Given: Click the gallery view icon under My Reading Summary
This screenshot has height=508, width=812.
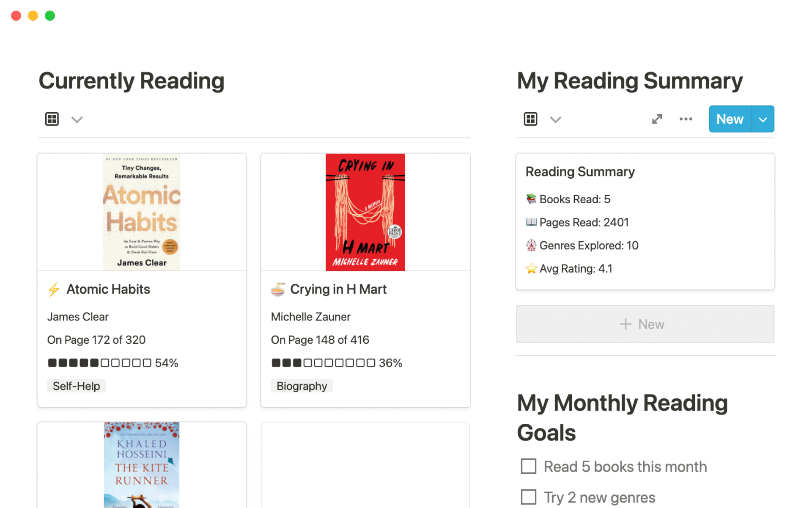Looking at the screenshot, I should click(x=530, y=119).
